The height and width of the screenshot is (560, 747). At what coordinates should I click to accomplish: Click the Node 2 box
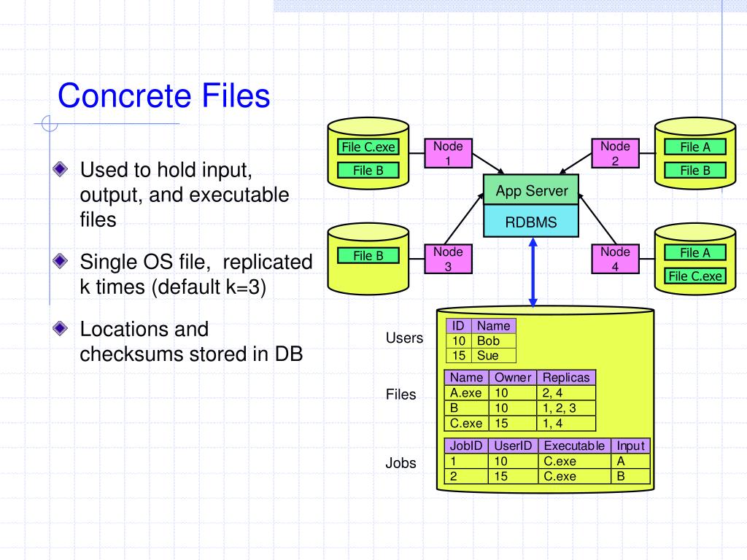click(615, 153)
